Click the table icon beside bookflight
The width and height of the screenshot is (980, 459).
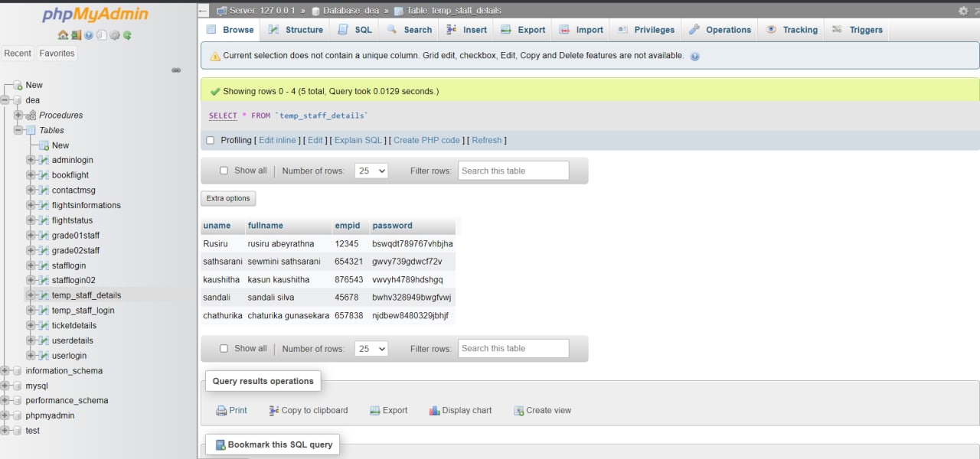pos(44,175)
